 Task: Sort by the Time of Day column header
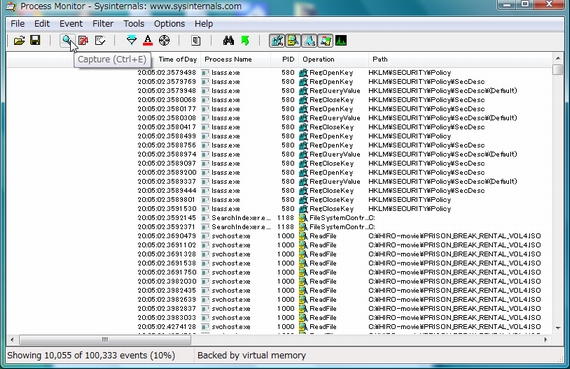[177, 59]
